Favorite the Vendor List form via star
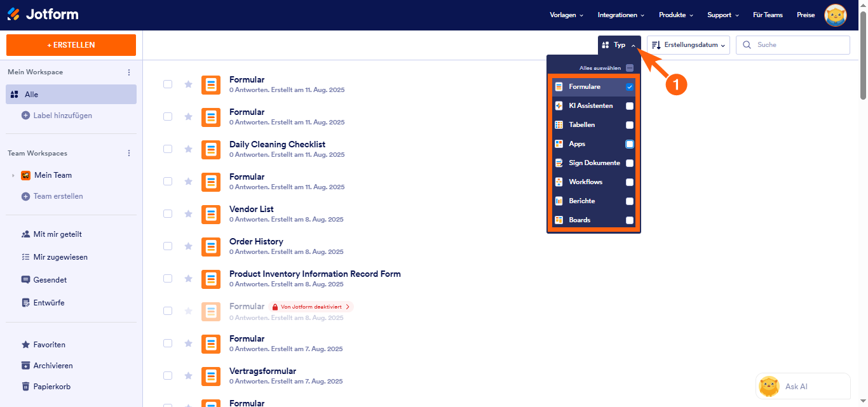The width and height of the screenshot is (868, 407). (x=188, y=213)
